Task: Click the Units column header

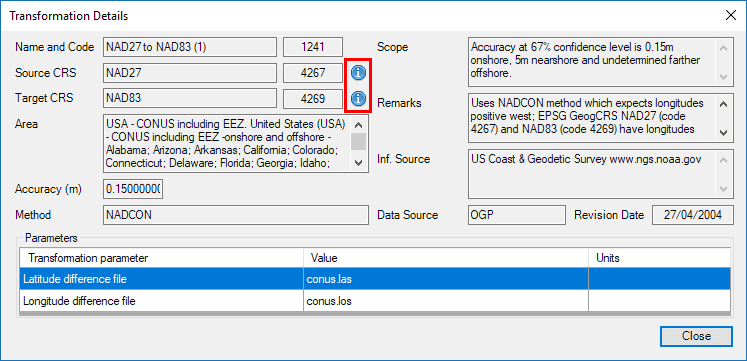Action: (x=660, y=258)
